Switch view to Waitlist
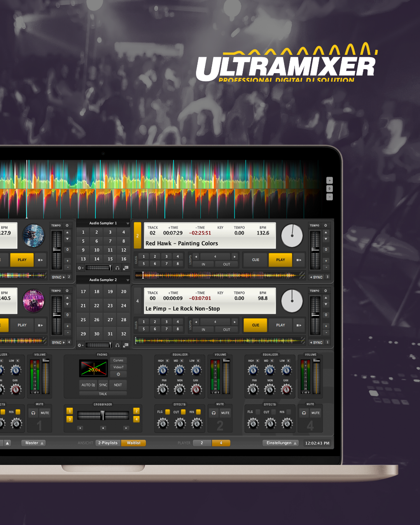420x525 pixels. (x=133, y=443)
